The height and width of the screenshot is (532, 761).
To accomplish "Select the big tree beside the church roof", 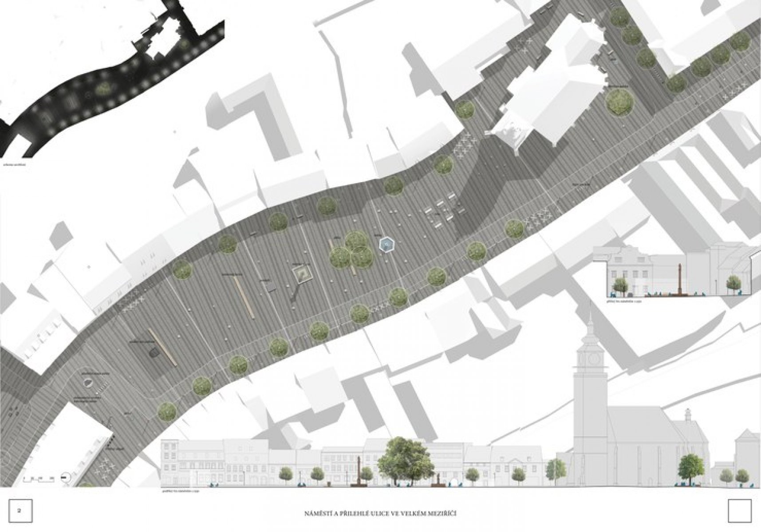I will tap(620, 102).
